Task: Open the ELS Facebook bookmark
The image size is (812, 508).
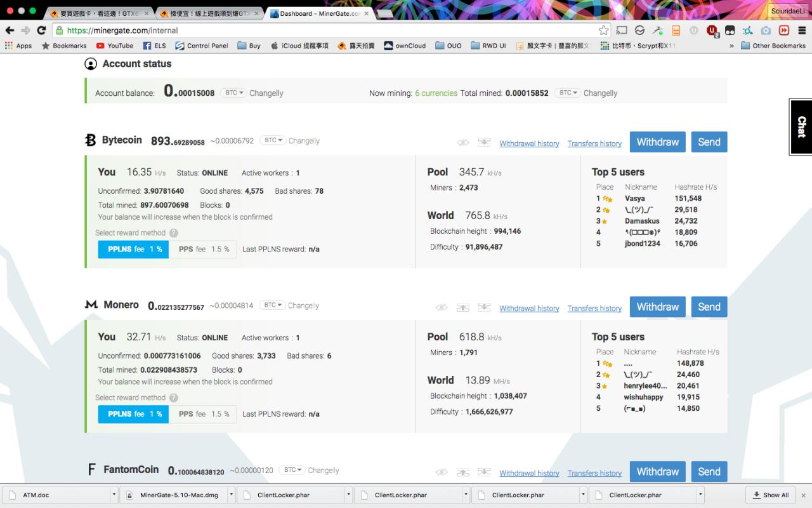Action: 154,46
